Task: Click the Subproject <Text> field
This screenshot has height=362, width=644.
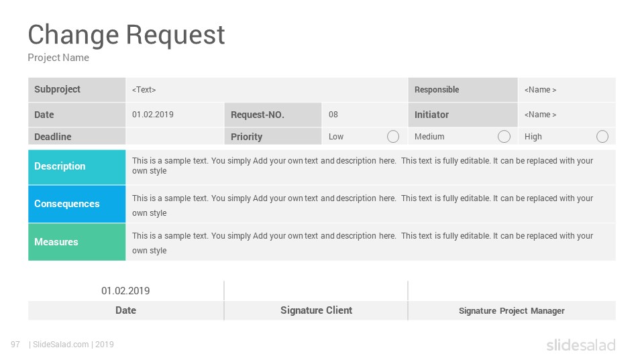Action: click(x=266, y=89)
